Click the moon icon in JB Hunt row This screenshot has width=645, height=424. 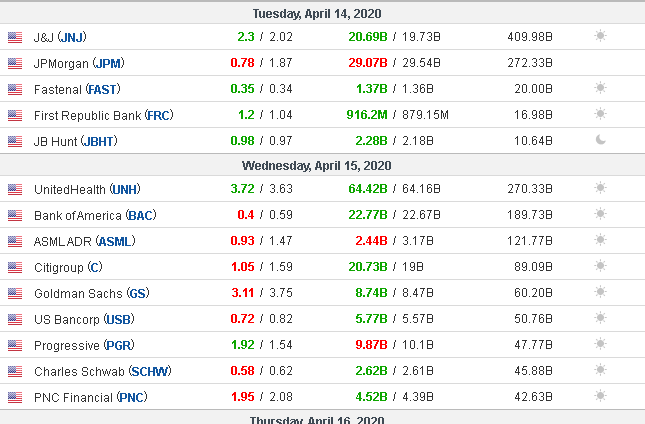click(x=600, y=141)
